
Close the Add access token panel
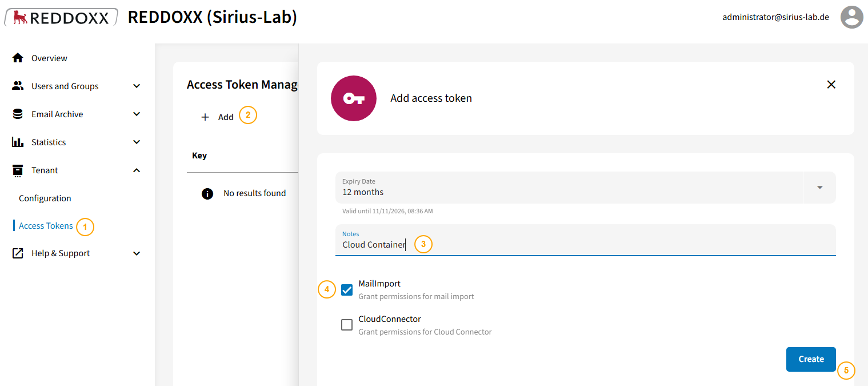831,85
